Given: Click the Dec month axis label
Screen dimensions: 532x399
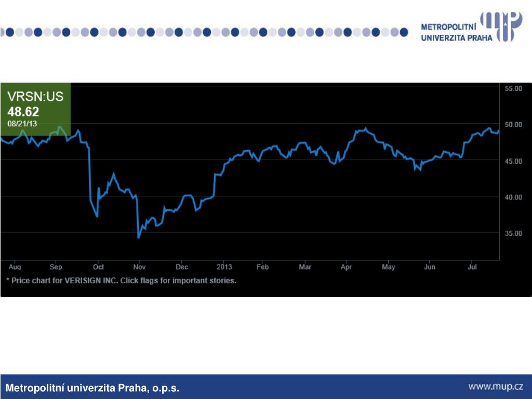Looking at the screenshot, I should point(182,267).
